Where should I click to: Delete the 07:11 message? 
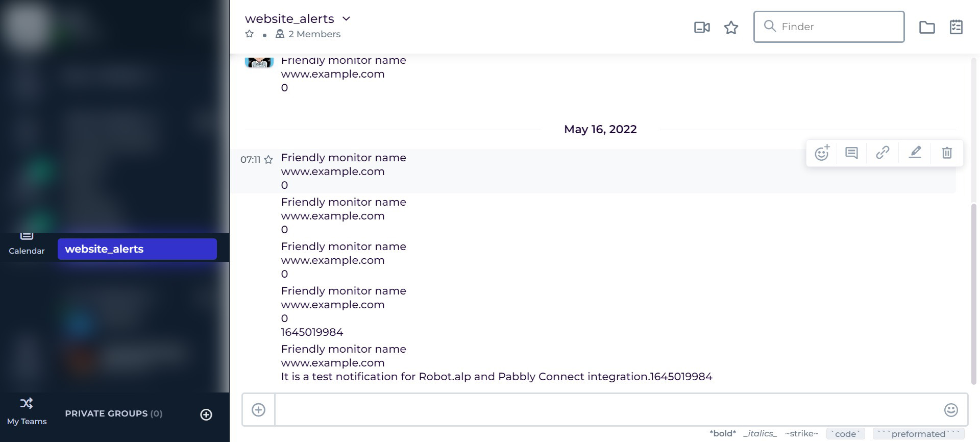click(x=947, y=153)
